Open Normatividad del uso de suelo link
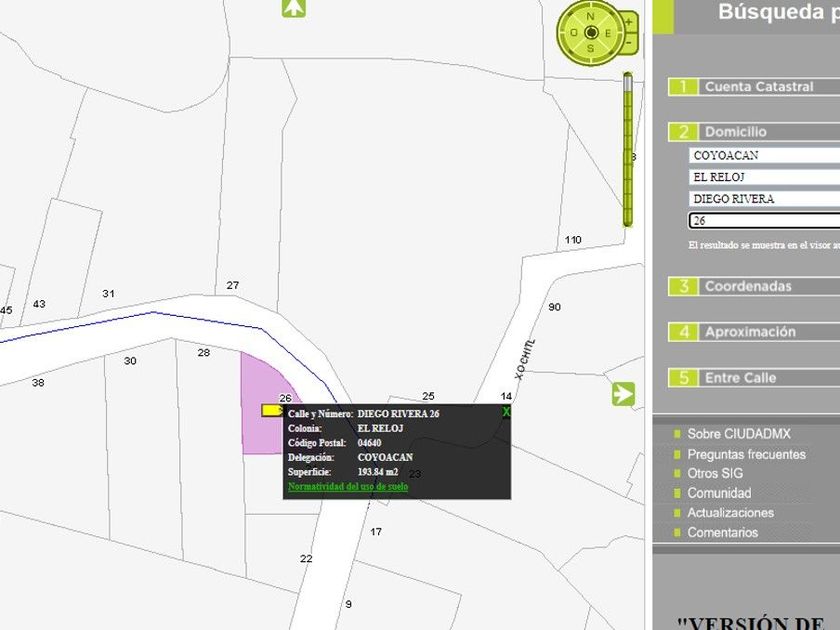Image resolution: width=840 pixels, height=630 pixels. [x=347, y=487]
